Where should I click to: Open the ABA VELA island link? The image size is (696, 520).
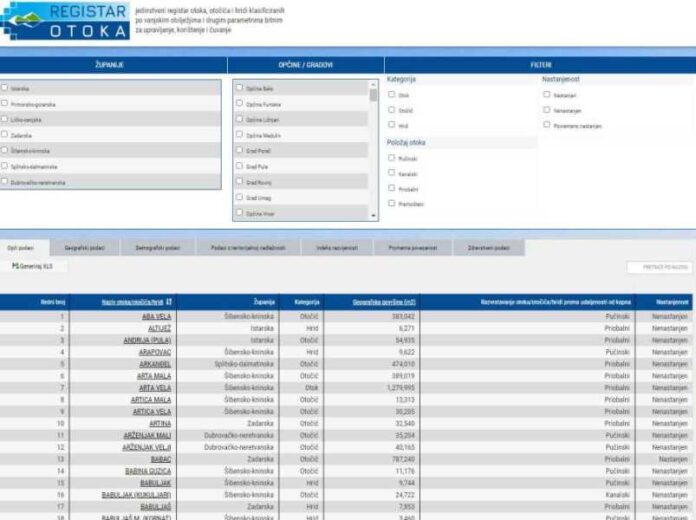(x=157, y=316)
